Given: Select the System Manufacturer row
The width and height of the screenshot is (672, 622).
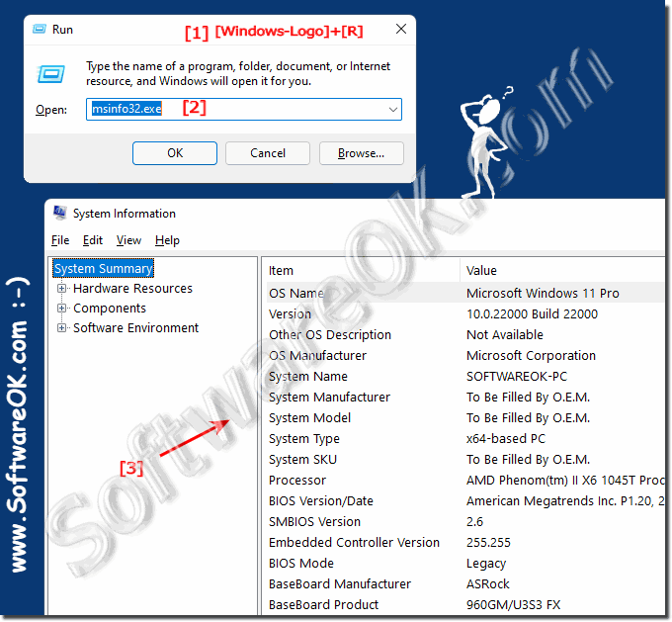Looking at the screenshot, I should click(x=465, y=398).
